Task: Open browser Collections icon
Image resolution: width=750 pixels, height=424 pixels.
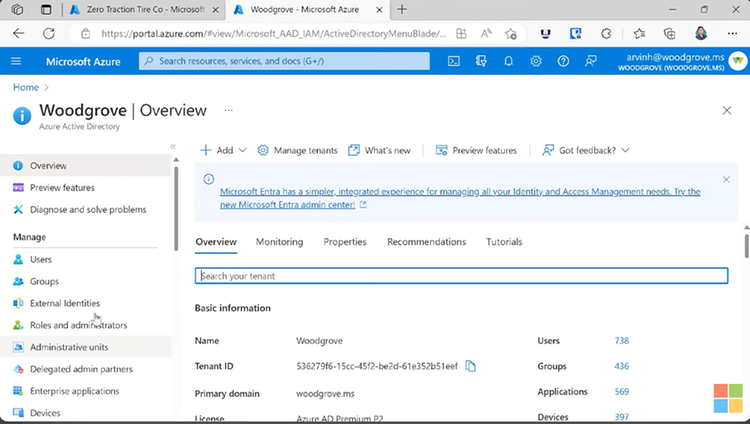Action: pos(670,33)
